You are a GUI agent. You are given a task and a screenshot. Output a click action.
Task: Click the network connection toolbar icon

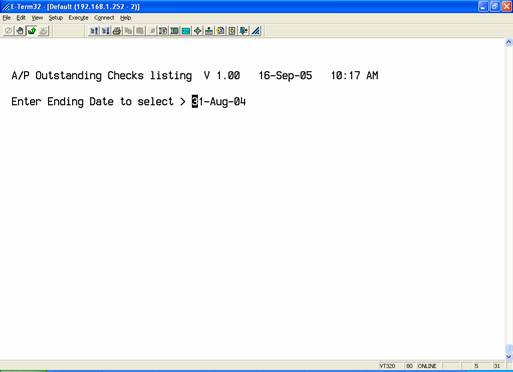pos(209,31)
